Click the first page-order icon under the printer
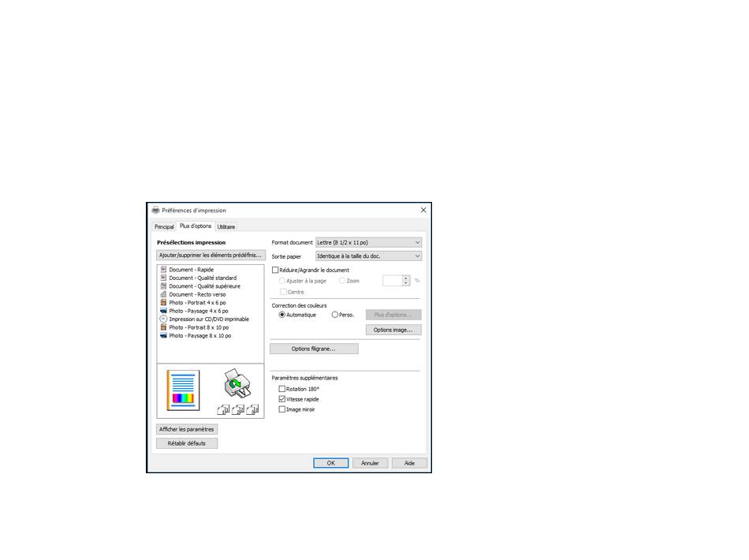The height and width of the screenshot is (560, 749). 223,409
